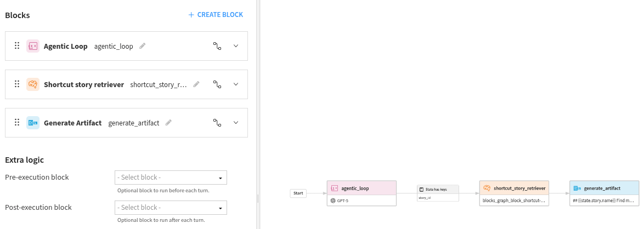Open routing icon on Generate Artifact block
This screenshot has width=644, height=229.
pos(217,123)
